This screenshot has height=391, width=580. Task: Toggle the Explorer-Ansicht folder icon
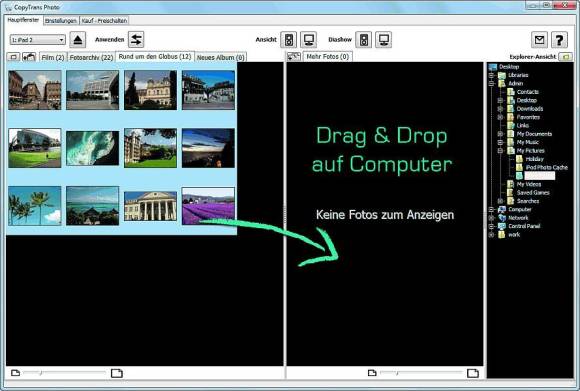(565, 57)
